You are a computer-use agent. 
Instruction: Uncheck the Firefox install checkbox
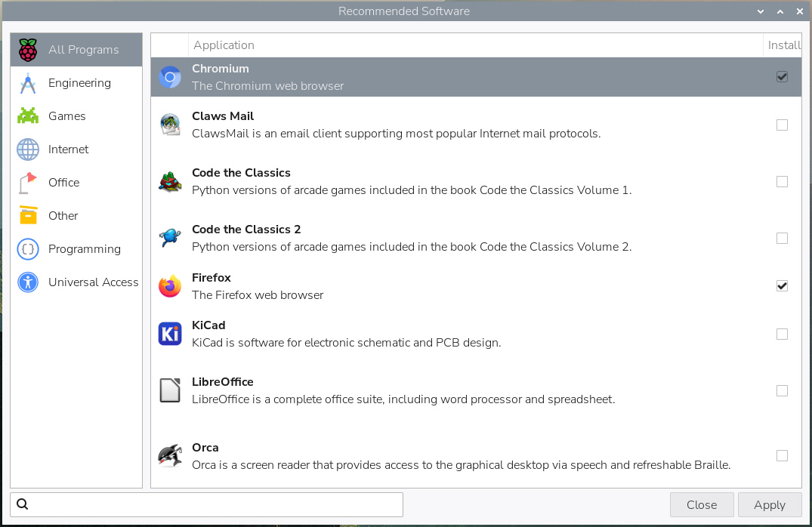(782, 285)
